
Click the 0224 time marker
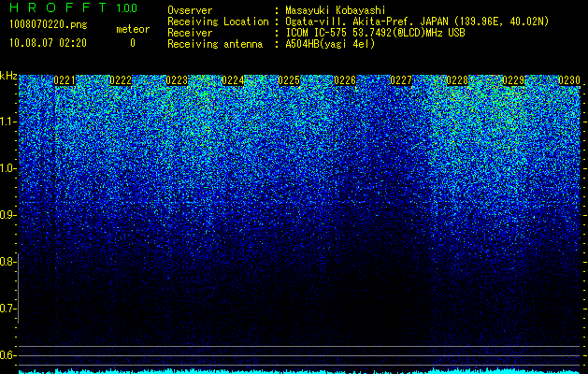point(233,80)
